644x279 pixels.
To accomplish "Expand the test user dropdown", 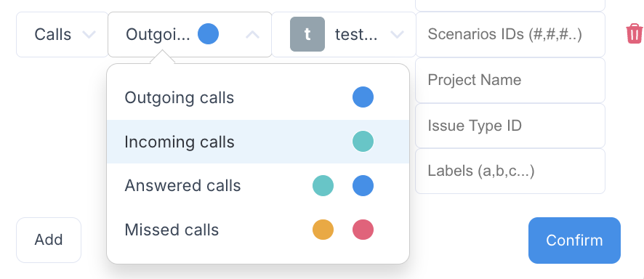I will click(397, 34).
